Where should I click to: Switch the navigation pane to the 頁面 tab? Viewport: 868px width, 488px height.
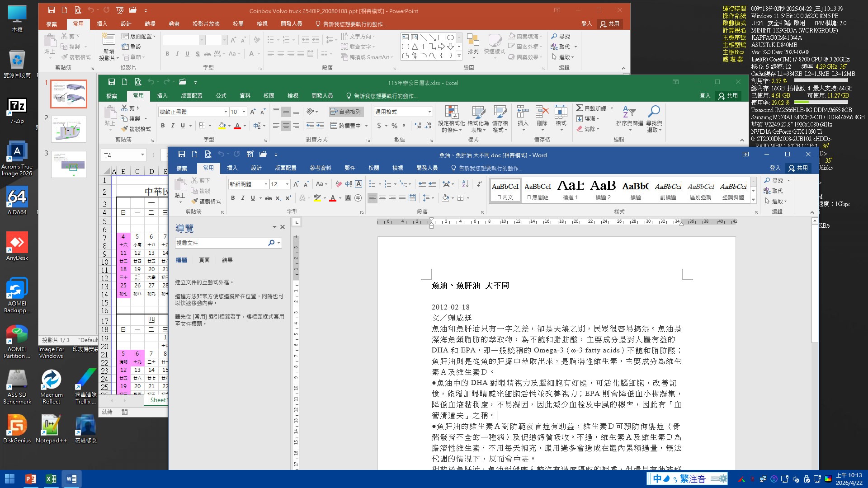(x=204, y=260)
